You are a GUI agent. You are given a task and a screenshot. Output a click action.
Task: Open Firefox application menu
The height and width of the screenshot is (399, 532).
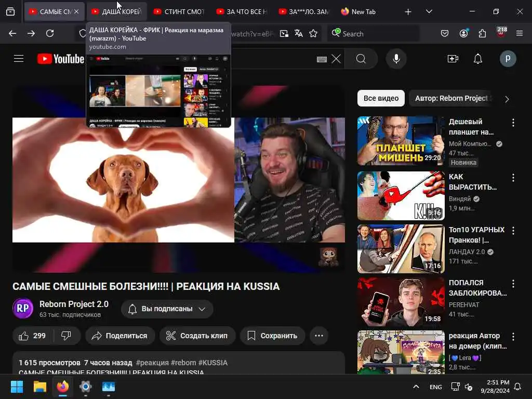tap(520, 33)
